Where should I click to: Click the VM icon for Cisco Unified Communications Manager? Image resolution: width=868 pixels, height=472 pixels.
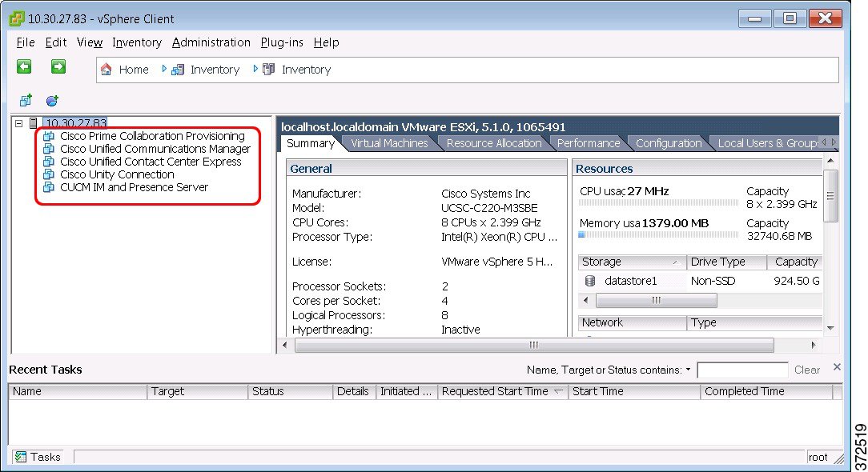(x=49, y=149)
